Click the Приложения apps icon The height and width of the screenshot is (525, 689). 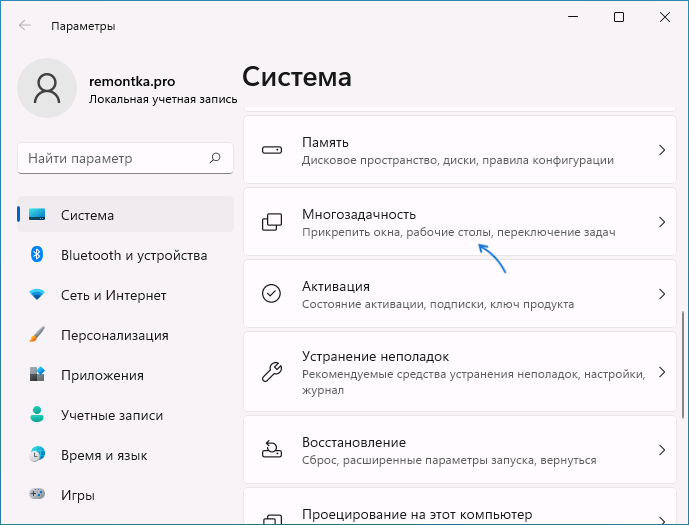pos(37,374)
